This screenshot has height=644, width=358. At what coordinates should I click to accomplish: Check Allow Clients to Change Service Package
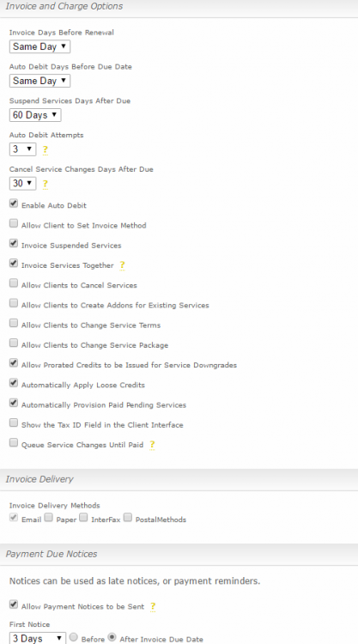(x=14, y=343)
